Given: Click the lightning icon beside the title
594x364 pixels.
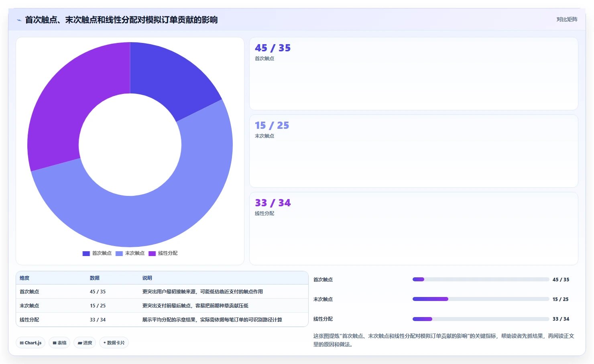Looking at the screenshot, I should [x=19, y=20].
